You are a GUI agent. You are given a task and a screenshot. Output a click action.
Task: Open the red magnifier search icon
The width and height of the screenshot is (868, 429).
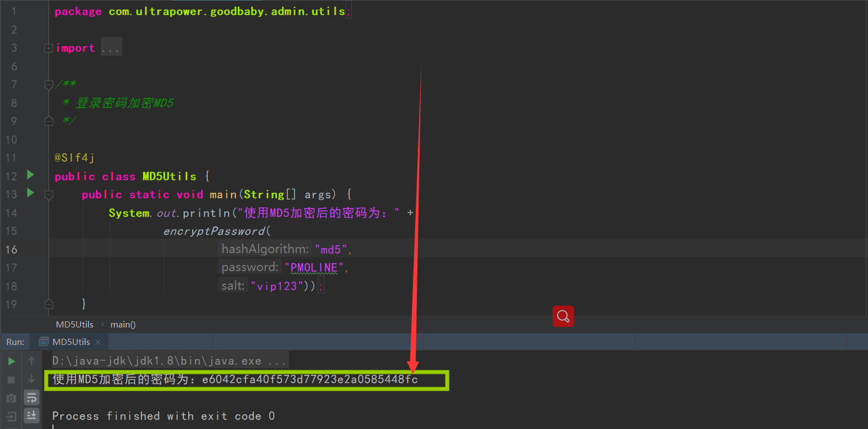point(563,316)
